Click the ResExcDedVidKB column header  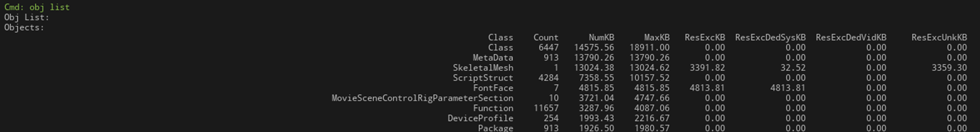pyautogui.click(x=851, y=38)
